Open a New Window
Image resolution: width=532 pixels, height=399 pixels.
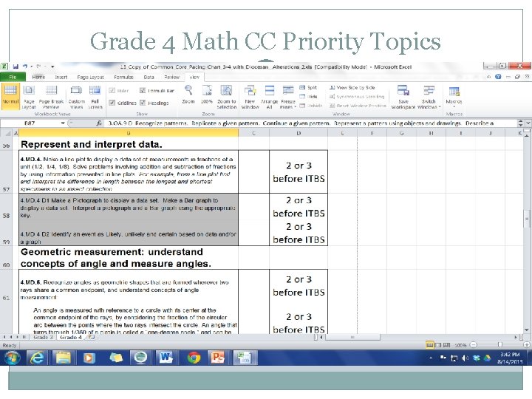click(x=250, y=97)
